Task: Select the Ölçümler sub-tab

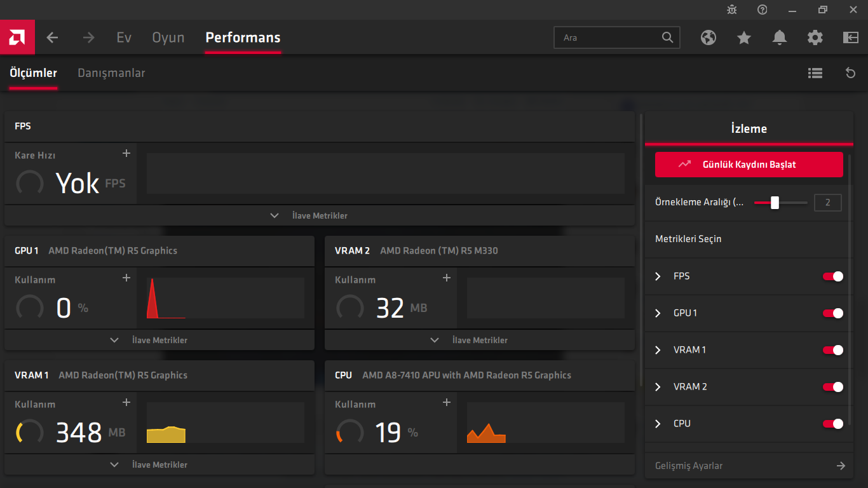Action: pos(33,73)
